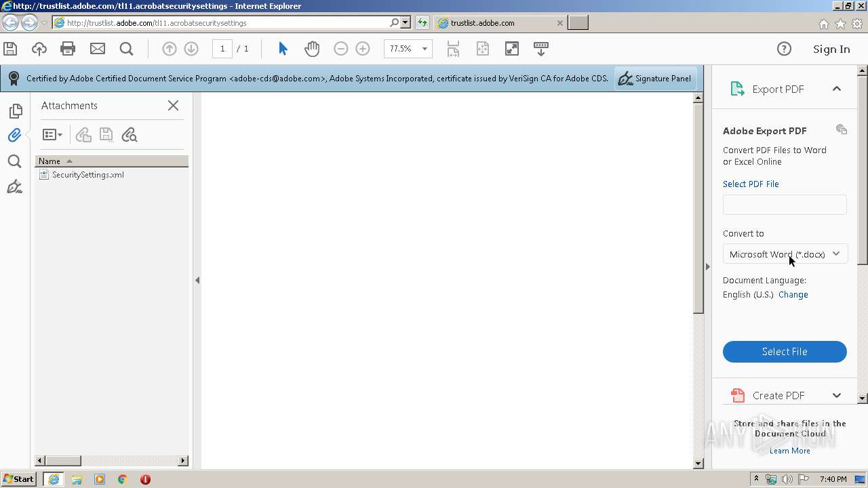This screenshot has height=488, width=868.
Task: Activate the Hand pan tool
Action: click(x=312, y=49)
